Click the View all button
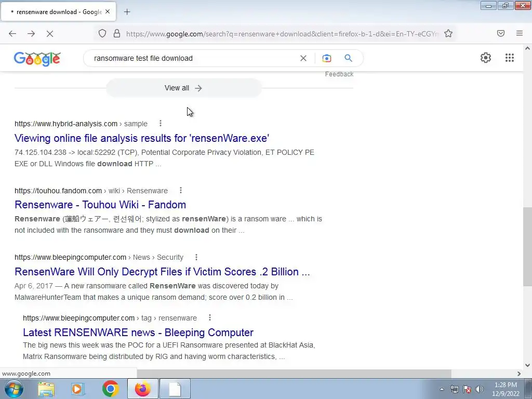This screenshot has width=532, height=399. pyautogui.click(x=183, y=88)
